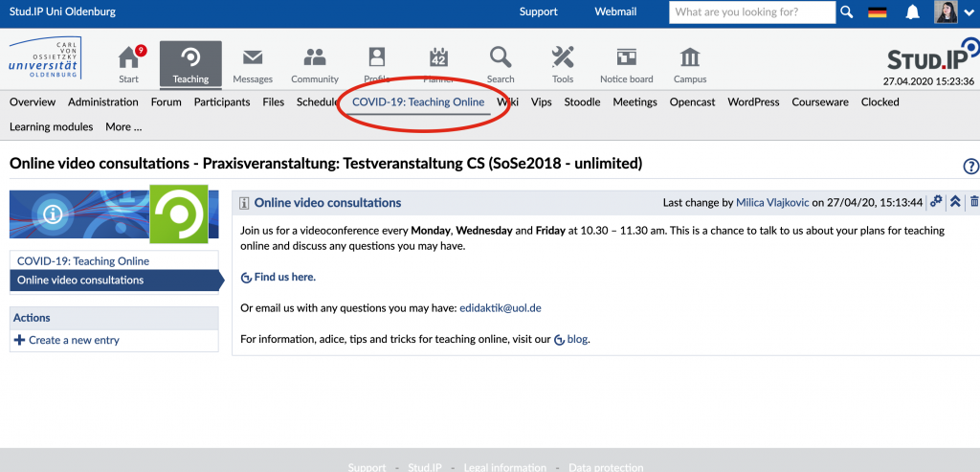The image size is (980, 472).
Task: Open WordPress tab
Action: [x=753, y=101]
